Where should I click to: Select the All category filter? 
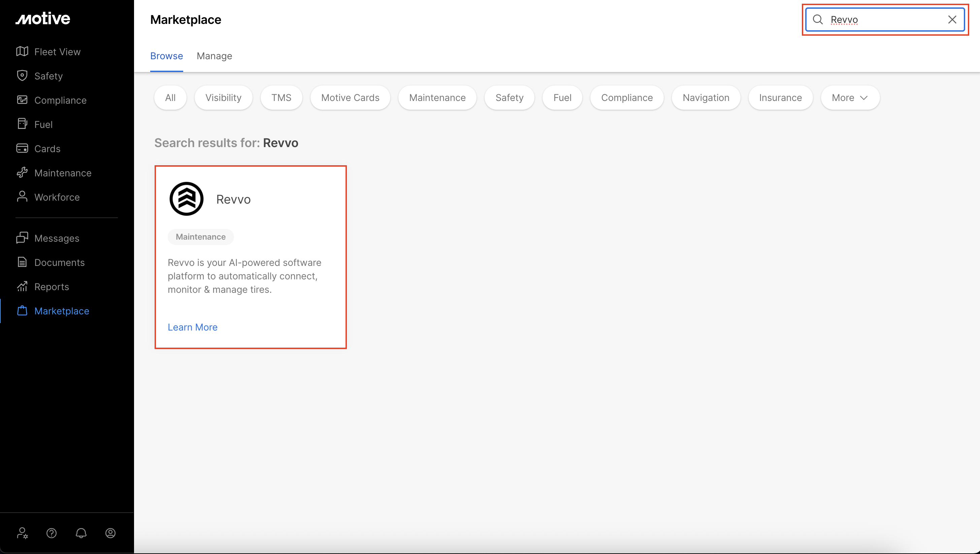(x=170, y=98)
